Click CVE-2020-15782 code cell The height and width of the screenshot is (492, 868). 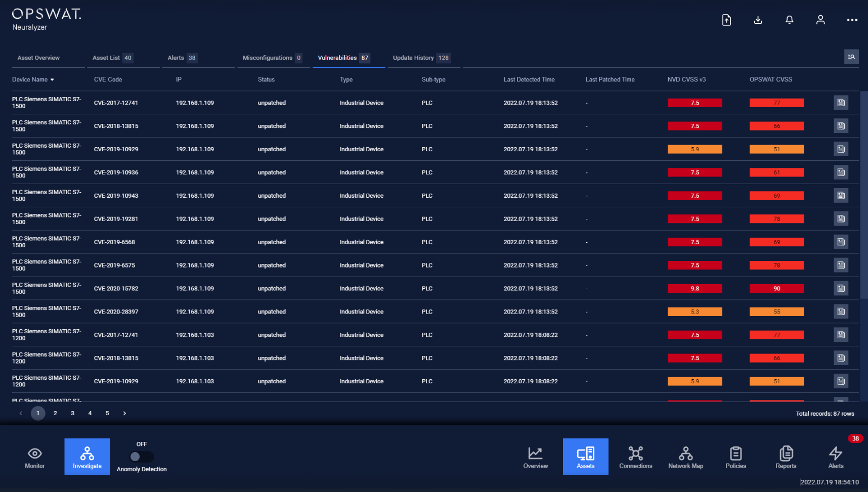tap(116, 289)
